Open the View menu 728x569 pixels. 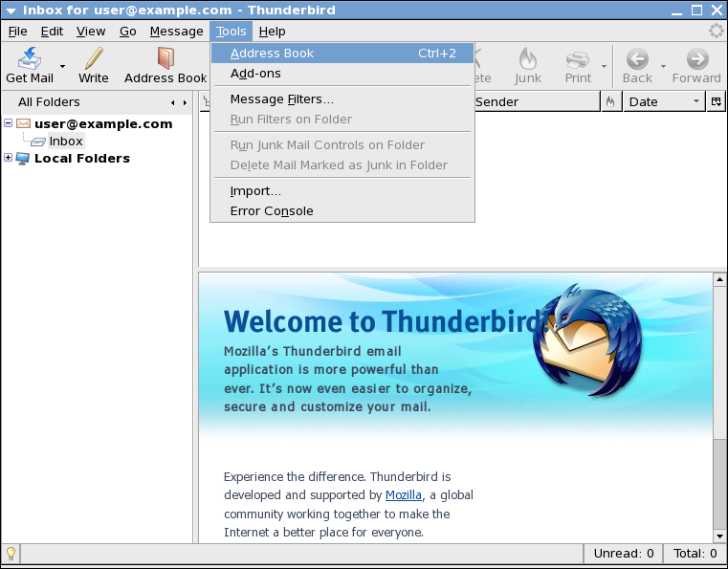(91, 32)
